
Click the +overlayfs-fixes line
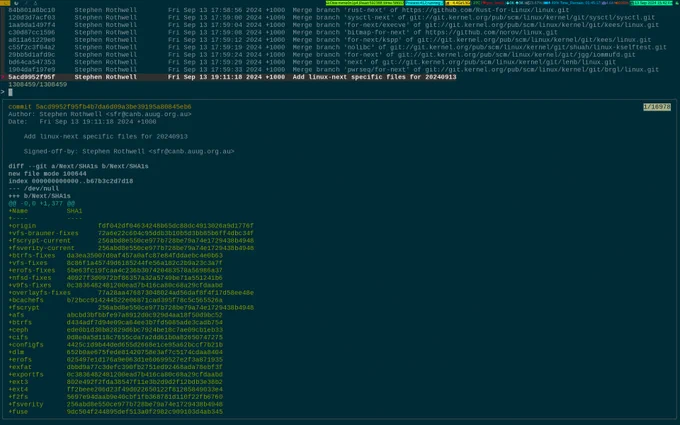131,293
